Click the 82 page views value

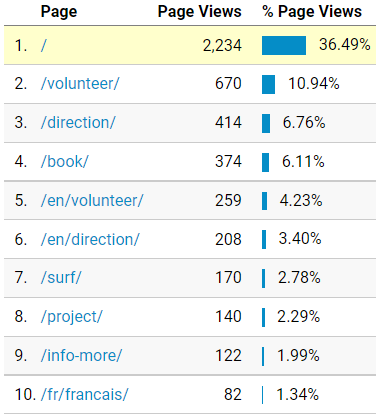tap(233, 395)
